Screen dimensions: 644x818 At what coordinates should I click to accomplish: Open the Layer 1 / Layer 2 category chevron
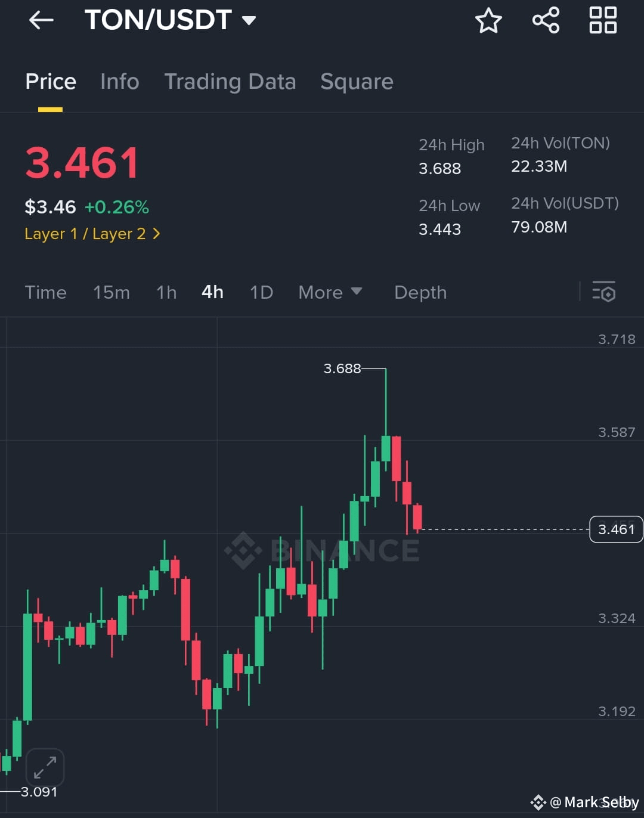pos(156,234)
